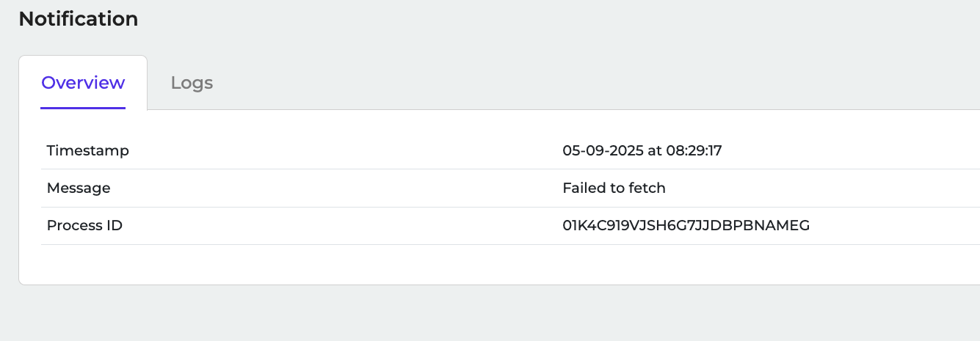Switch to the Logs tab

click(192, 83)
